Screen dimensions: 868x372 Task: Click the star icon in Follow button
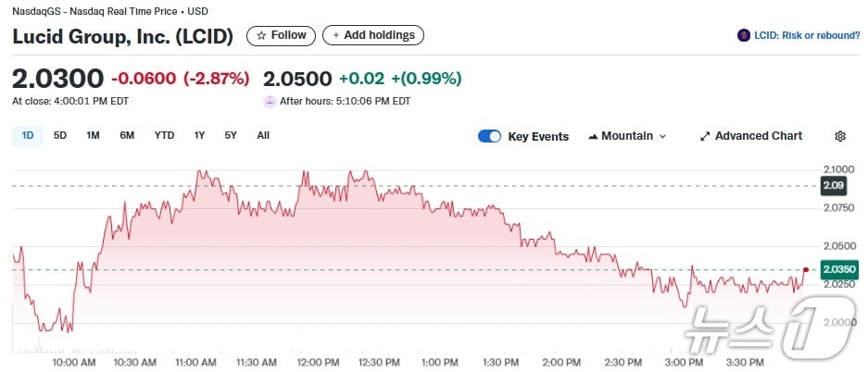261,35
